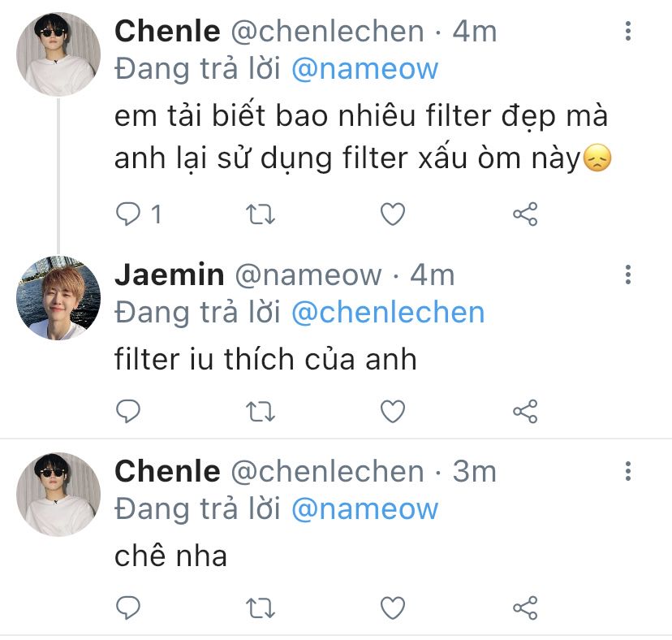Open more options menu on Jaemin's tweet
Screen dimensions: 672x640
point(628,275)
